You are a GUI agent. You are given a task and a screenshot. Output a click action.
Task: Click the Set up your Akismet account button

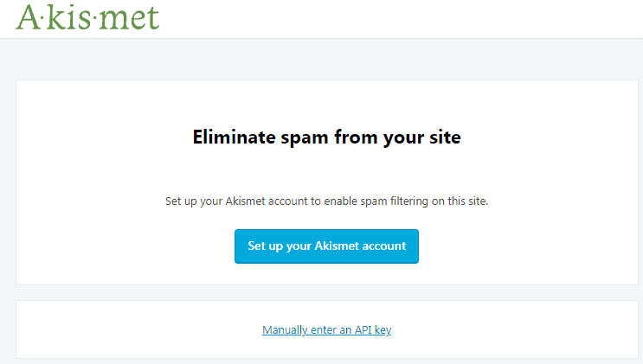(326, 246)
